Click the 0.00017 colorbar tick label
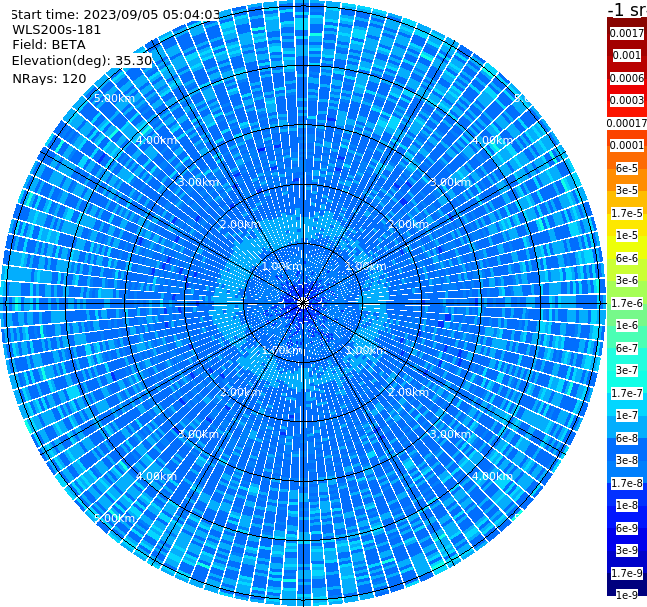647x607 pixels. click(x=627, y=123)
